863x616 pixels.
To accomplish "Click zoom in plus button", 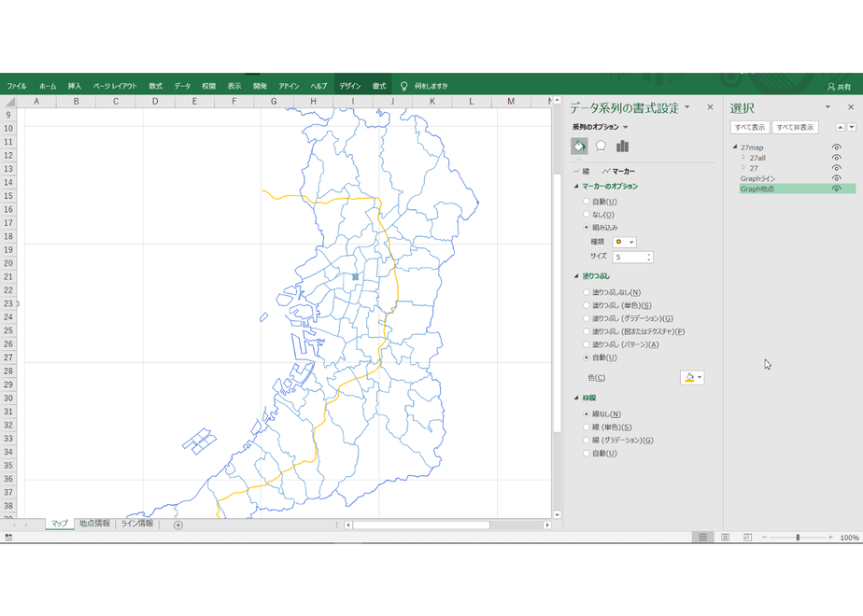I will 830,538.
